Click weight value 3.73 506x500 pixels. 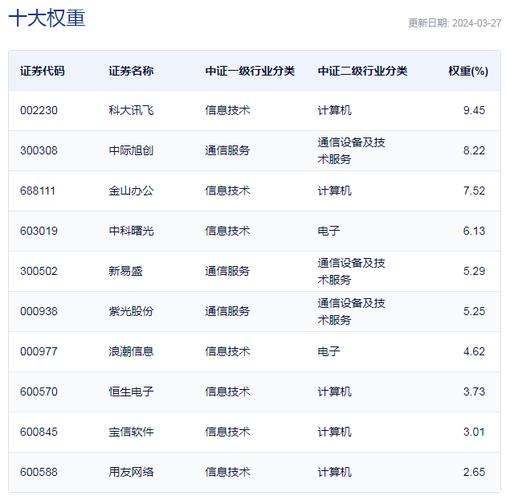click(474, 392)
